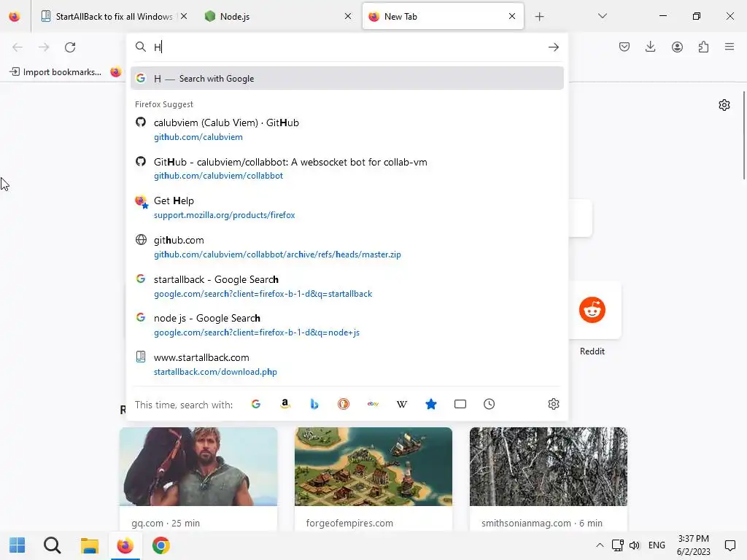Close the StartAllBack tab

[x=184, y=16]
